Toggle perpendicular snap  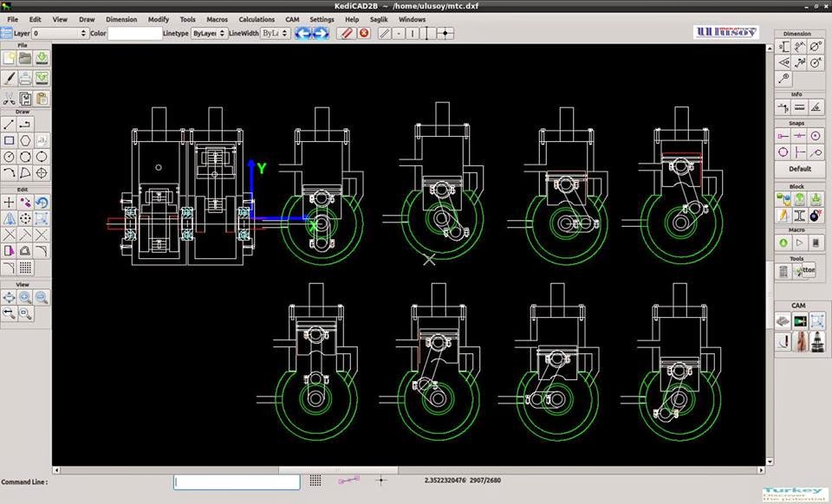[800, 152]
